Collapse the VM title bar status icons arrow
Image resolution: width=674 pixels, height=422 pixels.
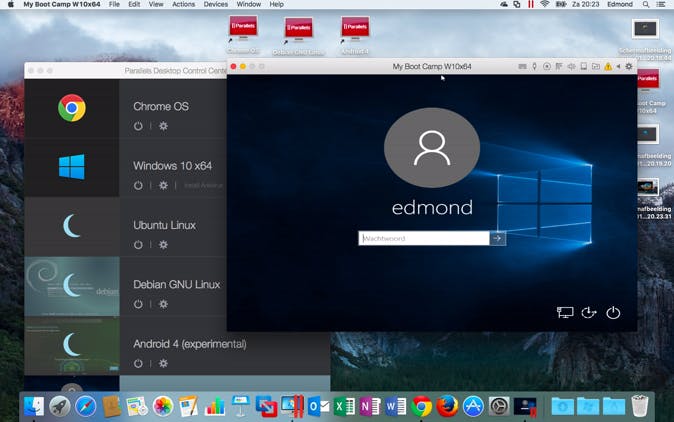click(x=619, y=67)
